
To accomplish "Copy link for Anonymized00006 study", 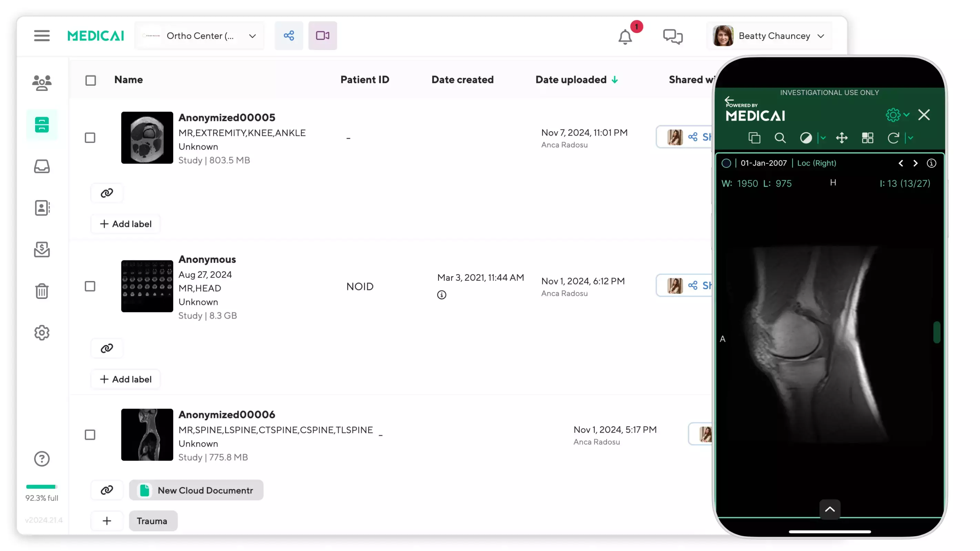I will (x=107, y=490).
